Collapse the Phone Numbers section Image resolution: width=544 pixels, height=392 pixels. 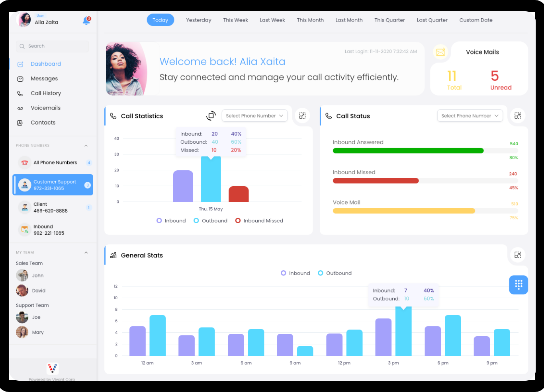point(86,146)
